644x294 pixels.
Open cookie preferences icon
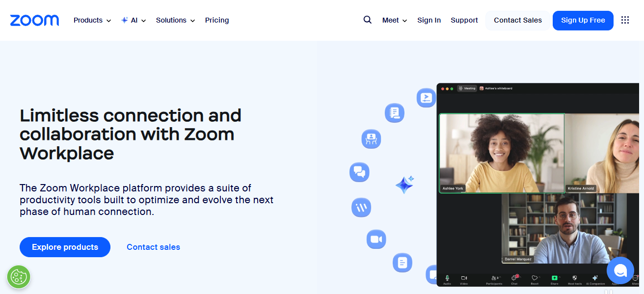pos(19,276)
